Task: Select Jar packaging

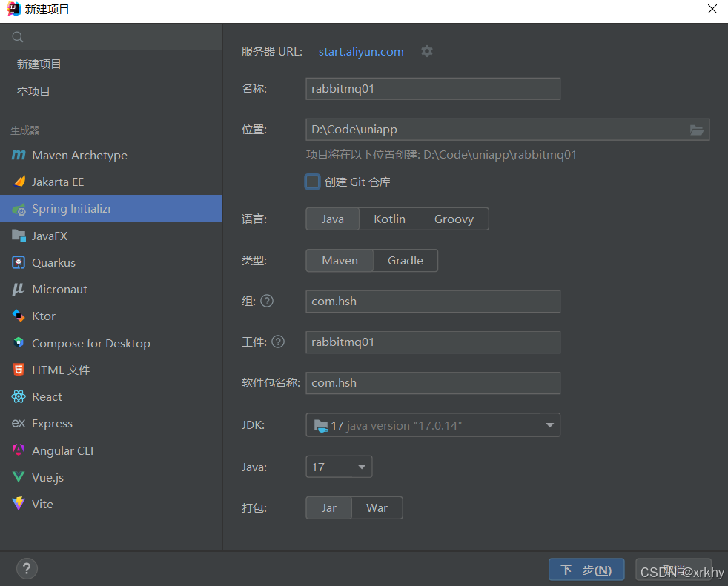Action: pyautogui.click(x=328, y=508)
